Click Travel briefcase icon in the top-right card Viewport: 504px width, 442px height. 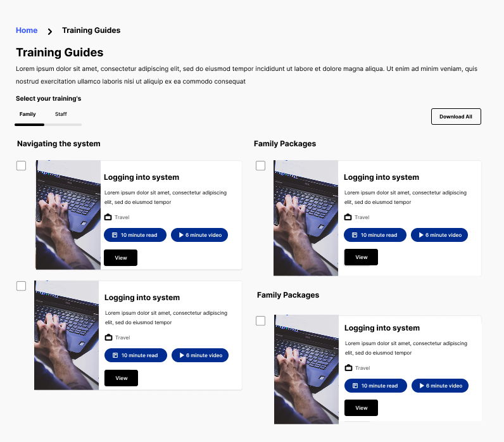348,217
